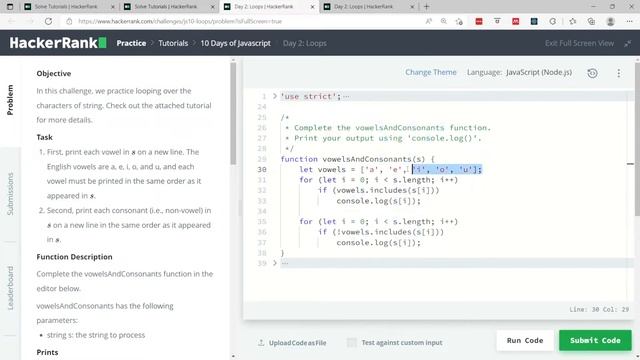Screen dimensions: 640x360
Task: Click the exit full screen arrows icon
Action: pyautogui.click(x=628, y=43)
